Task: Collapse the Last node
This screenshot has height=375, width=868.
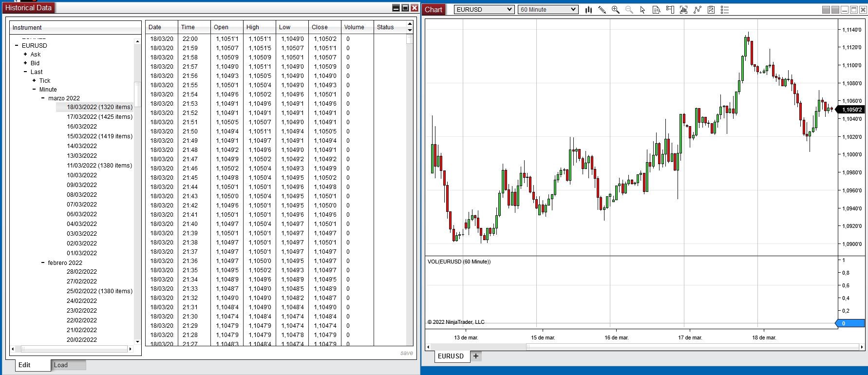Action: pyautogui.click(x=25, y=72)
